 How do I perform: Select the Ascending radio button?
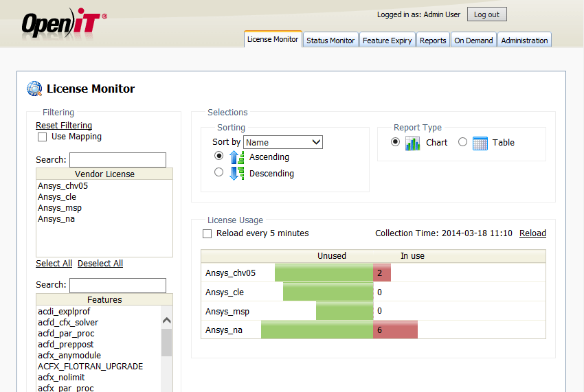coord(219,156)
